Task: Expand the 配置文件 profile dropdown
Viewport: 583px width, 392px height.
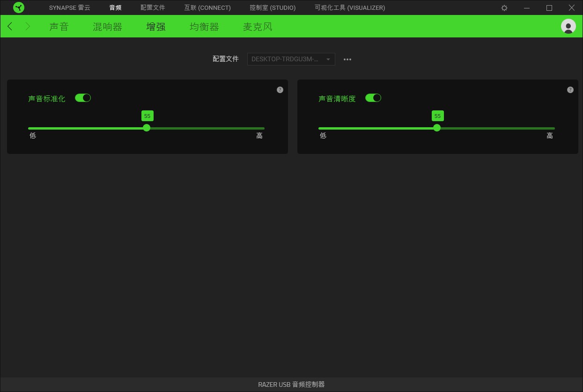Action: coord(291,59)
